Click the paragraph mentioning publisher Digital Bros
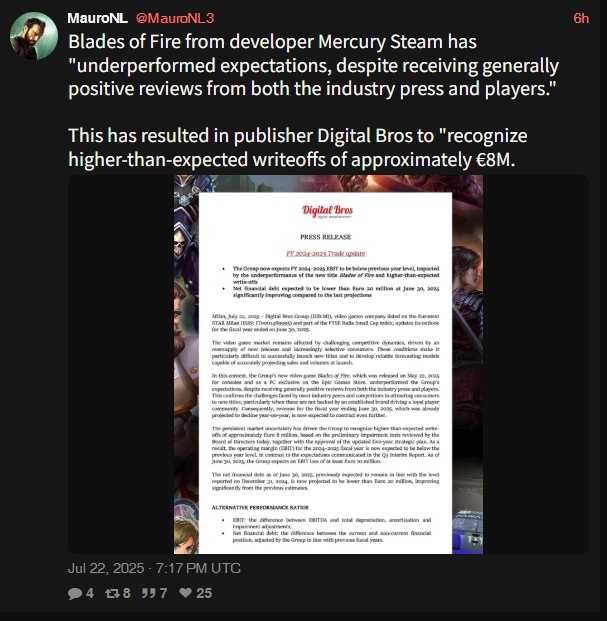 click(297, 147)
